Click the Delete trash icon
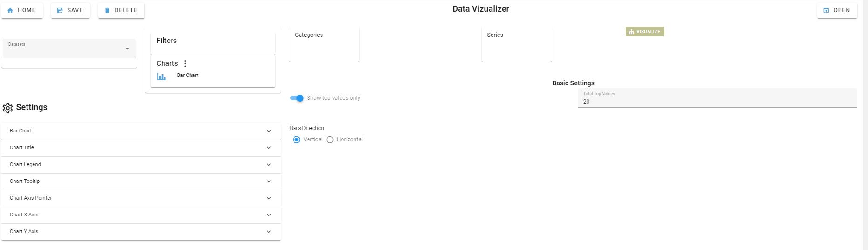 (x=107, y=10)
